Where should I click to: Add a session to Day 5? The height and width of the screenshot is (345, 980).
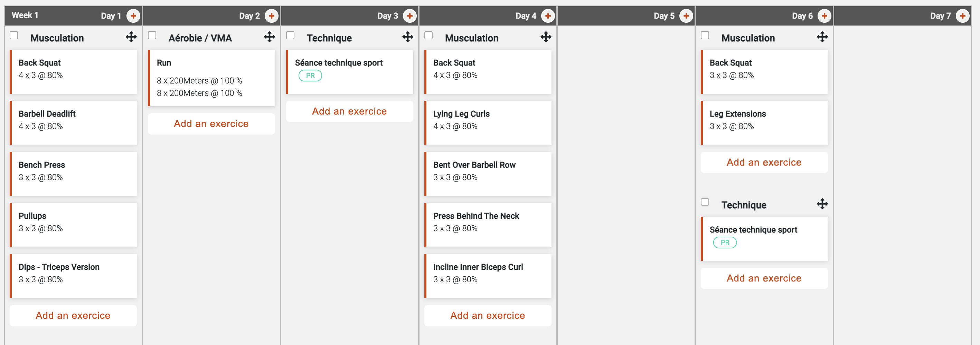click(686, 16)
